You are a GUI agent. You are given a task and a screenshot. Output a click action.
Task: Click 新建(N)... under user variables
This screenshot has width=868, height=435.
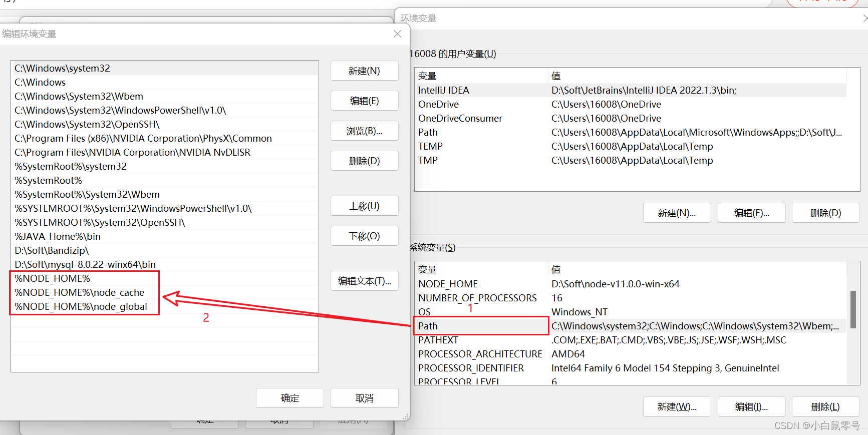[677, 213]
